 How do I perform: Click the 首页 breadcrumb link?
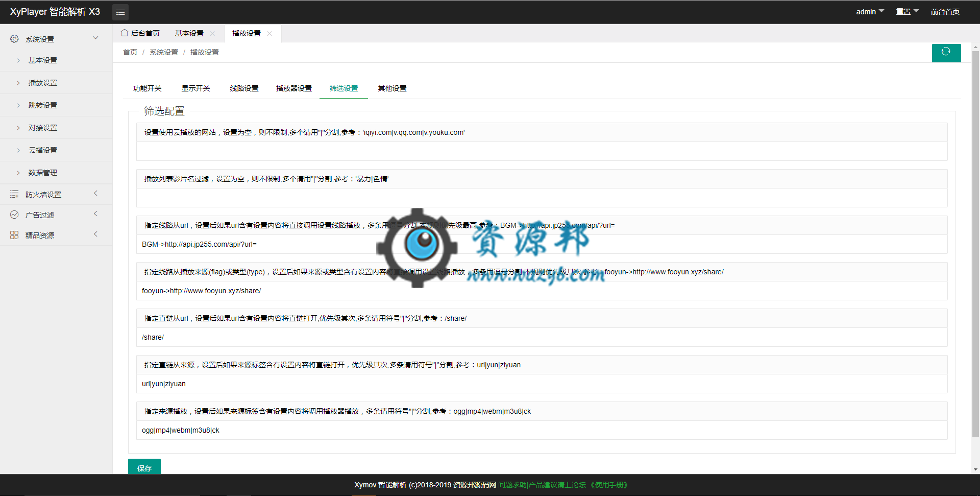pos(130,52)
